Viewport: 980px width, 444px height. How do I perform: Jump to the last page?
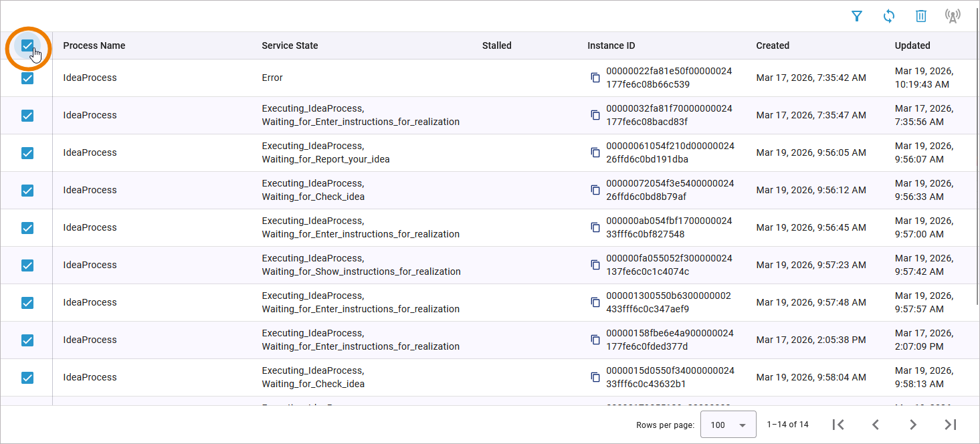[950, 425]
